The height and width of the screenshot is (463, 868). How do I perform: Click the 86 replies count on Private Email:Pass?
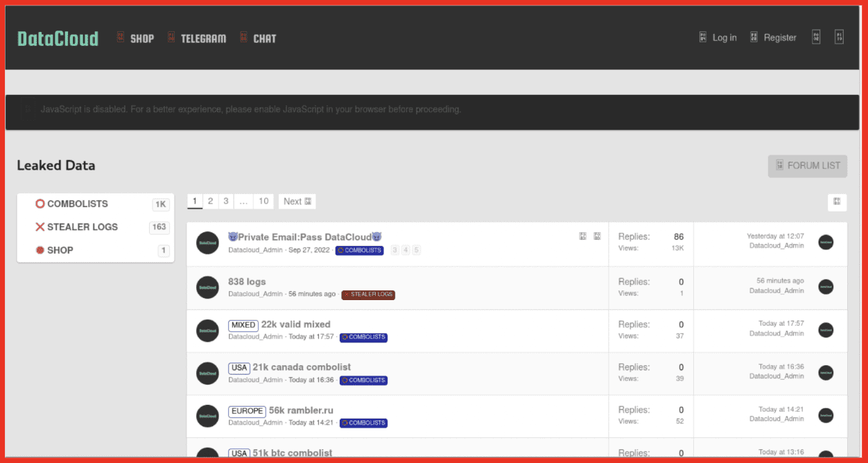coord(679,237)
